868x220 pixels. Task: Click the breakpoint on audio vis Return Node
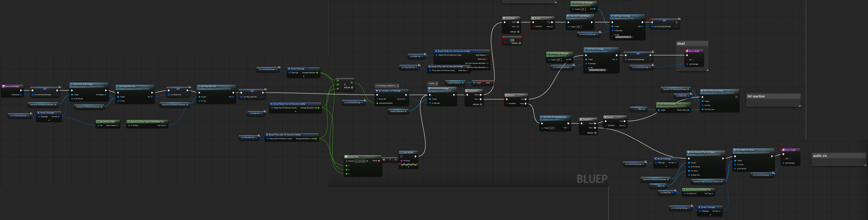pyautogui.click(x=781, y=148)
